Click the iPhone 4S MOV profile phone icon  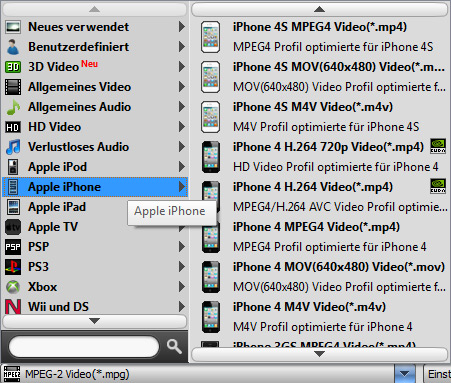click(x=210, y=77)
